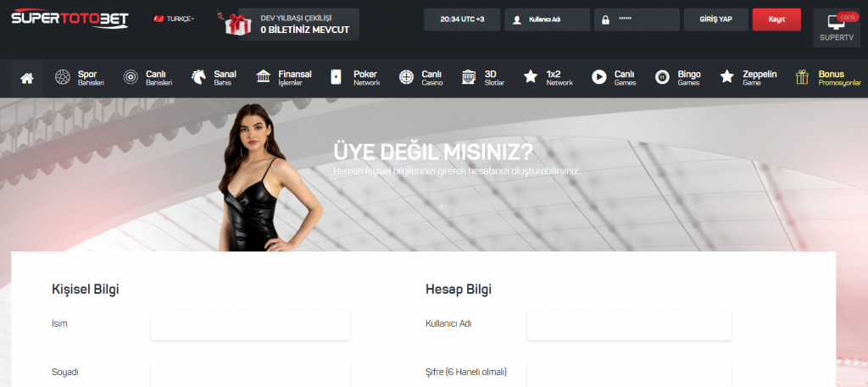Viewport: 868px width, 387px height.
Task: Click the 20:34 UTC +3 time display
Action: coord(462,19)
